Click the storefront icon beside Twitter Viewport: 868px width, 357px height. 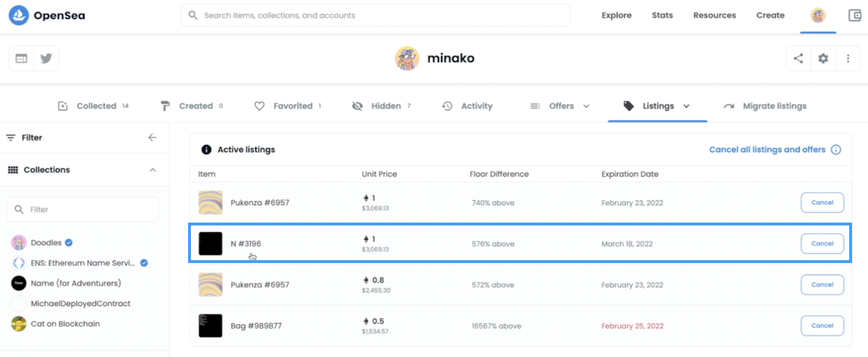click(22, 59)
